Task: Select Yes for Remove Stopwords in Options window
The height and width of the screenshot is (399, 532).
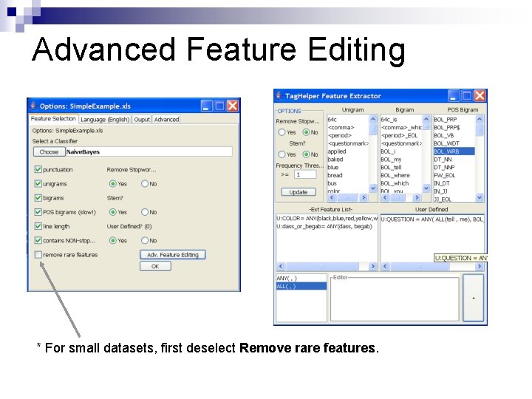Action: pos(112,183)
